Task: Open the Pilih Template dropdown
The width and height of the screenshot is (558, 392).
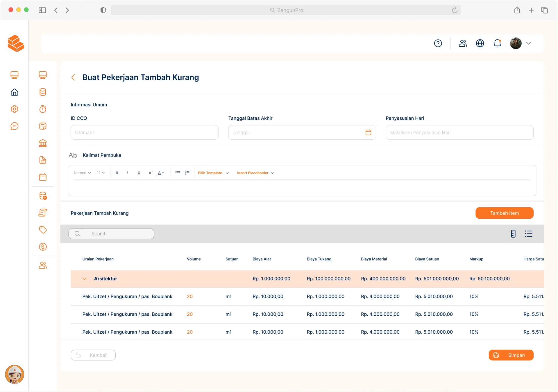Action: (x=213, y=173)
